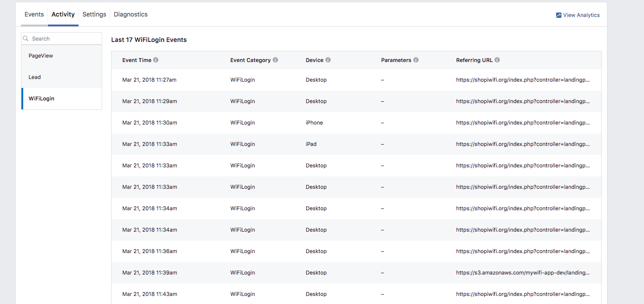Click the Mar 21, 2018 11:30am event time
The height and width of the screenshot is (304, 644).
(150, 123)
